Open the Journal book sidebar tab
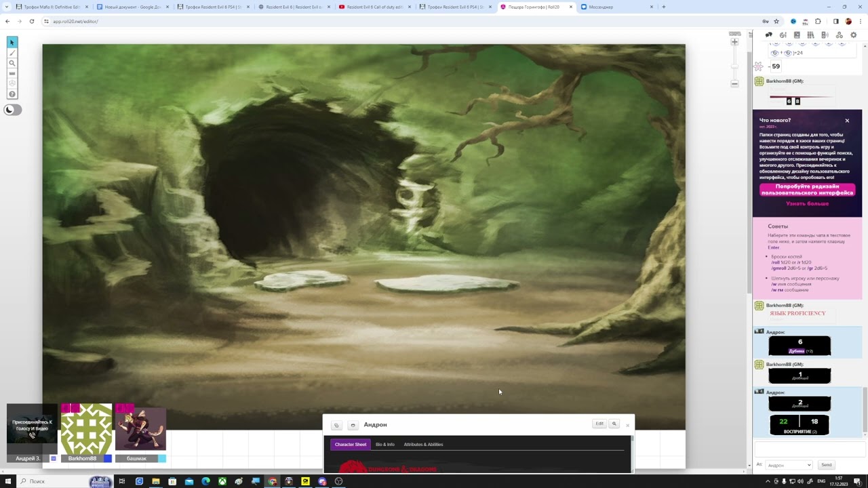Screen dimensions: 868x488 [x=797, y=35]
